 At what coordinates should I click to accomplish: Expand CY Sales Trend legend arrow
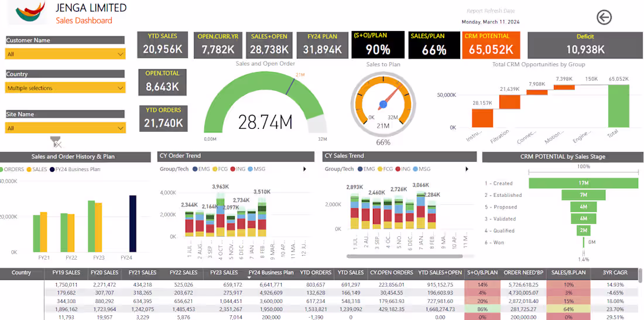coord(467,169)
